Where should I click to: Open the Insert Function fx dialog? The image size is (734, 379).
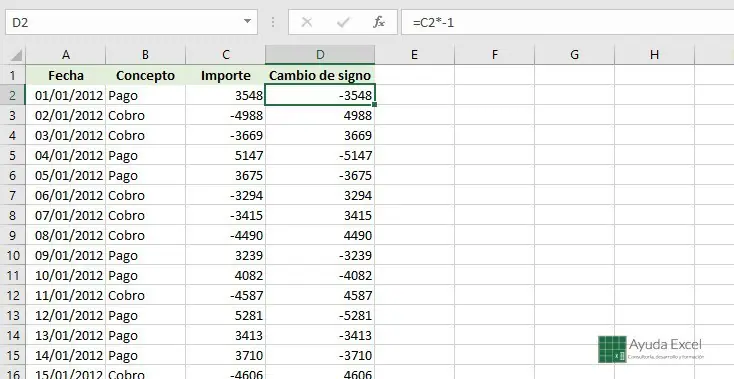tap(379, 22)
